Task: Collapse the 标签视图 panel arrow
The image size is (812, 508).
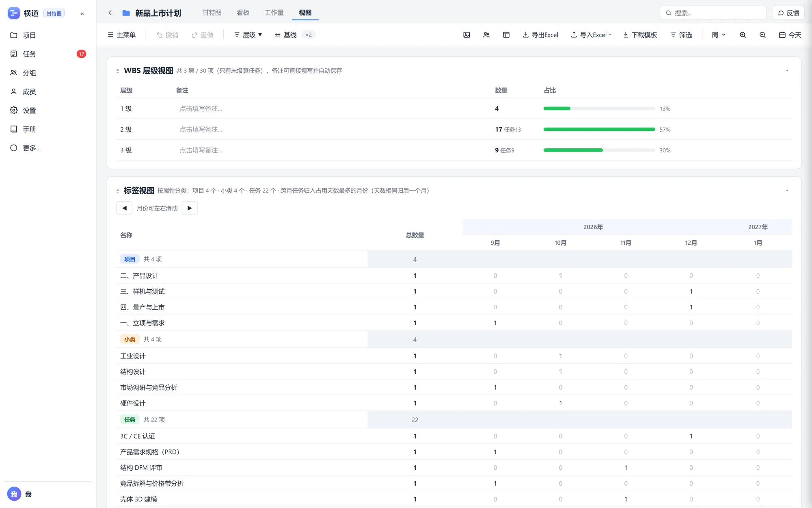Action: tap(787, 191)
